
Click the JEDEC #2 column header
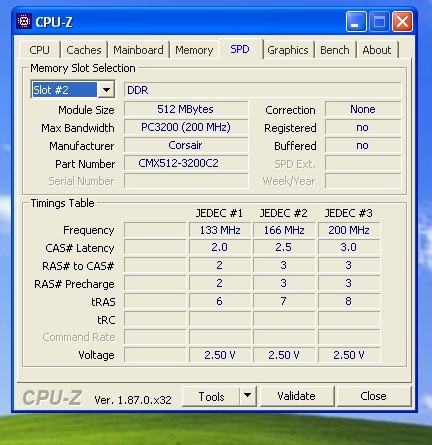tap(284, 213)
